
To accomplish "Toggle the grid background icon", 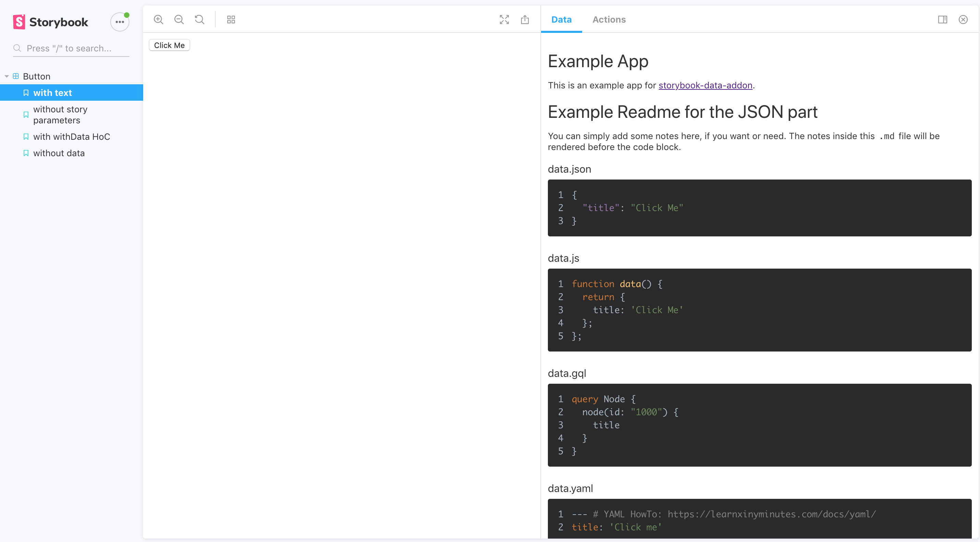I will (231, 20).
